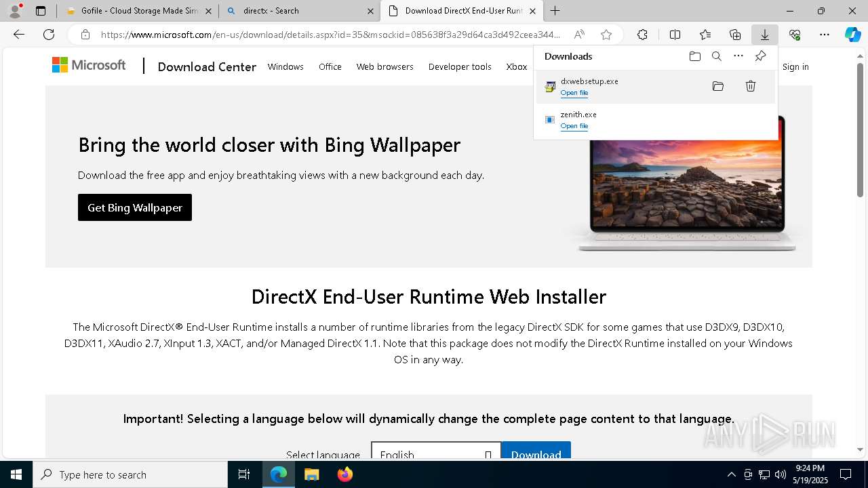Search downloads magnifier icon
Viewport: 868px width, 488px height.
716,56
